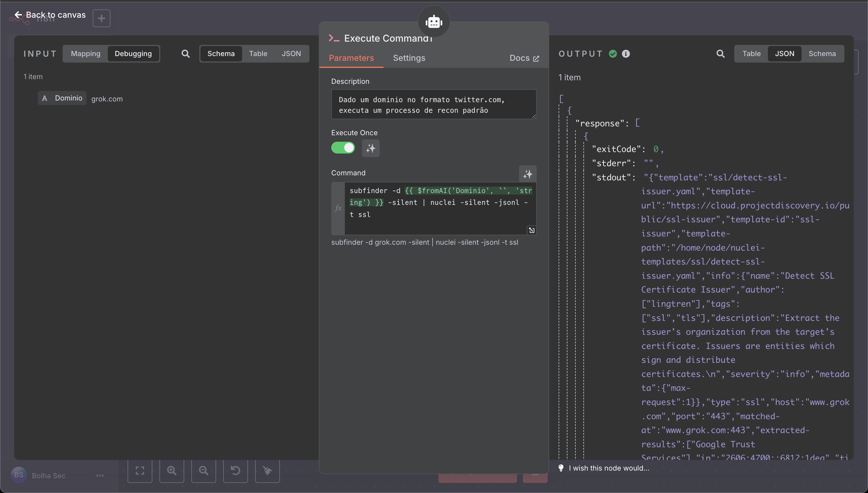Click the zoom in canvas icon
868x493 pixels.
point(172,470)
